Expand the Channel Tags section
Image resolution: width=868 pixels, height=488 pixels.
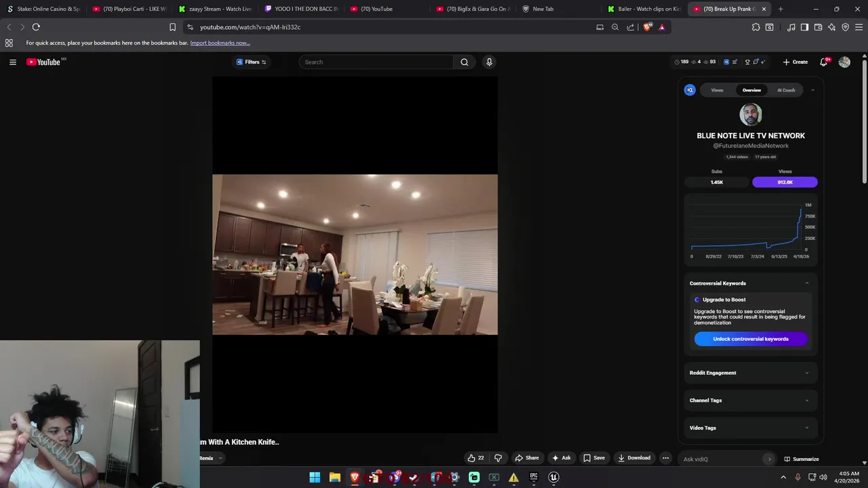[750, 401]
